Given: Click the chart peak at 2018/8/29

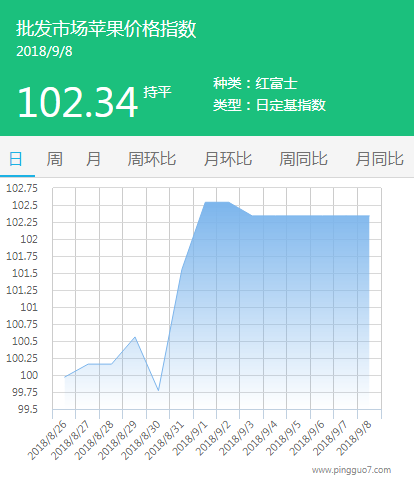Looking at the screenshot, I should tap(135, 337).
